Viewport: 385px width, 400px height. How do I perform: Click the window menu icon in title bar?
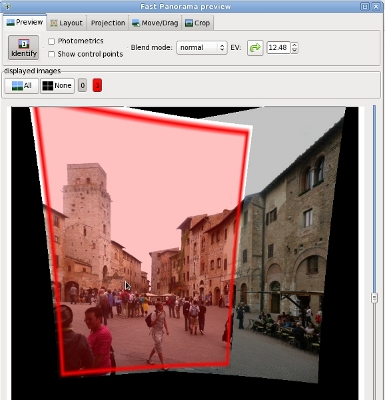pyautogui.click(x=7, y=6)
